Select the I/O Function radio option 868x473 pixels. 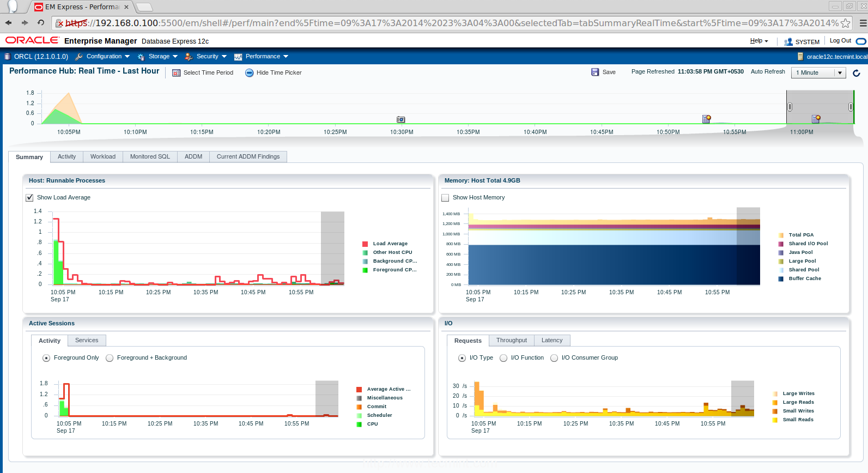click(503, 358)
